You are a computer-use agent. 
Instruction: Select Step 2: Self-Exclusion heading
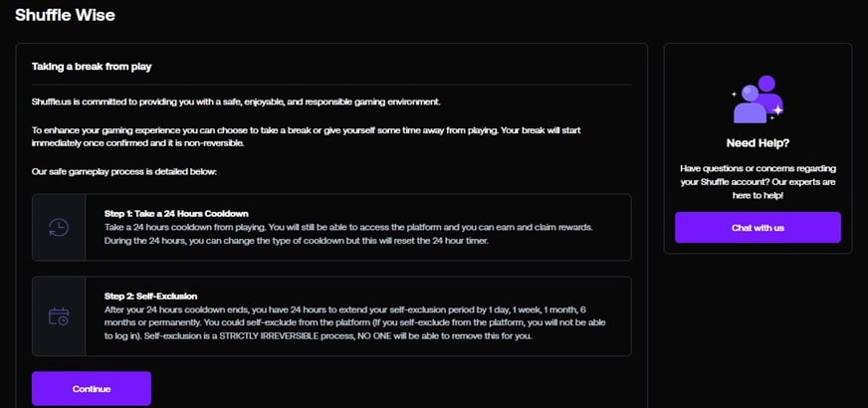pos(150,297)
